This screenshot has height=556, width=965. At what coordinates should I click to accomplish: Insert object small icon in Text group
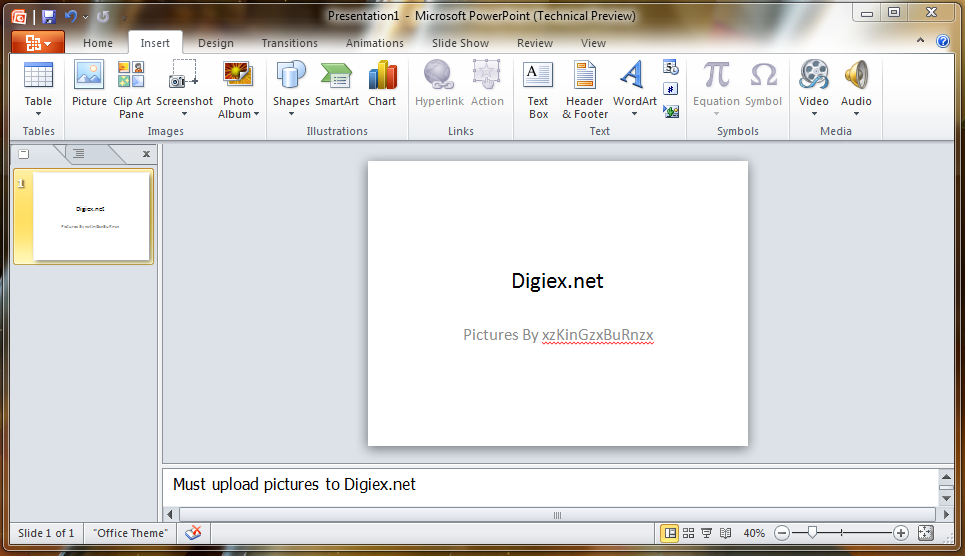pyautogui.click(x=671, y=111)
